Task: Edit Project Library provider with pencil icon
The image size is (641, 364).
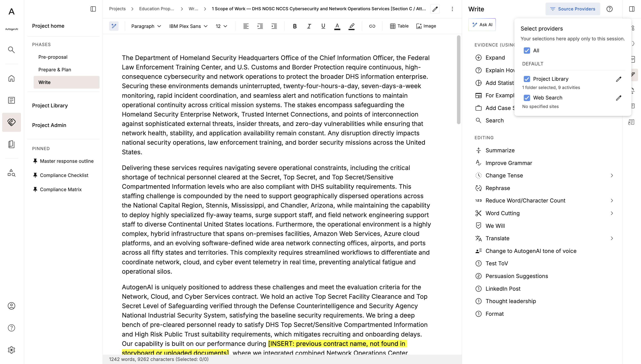Action: [619, 79]
